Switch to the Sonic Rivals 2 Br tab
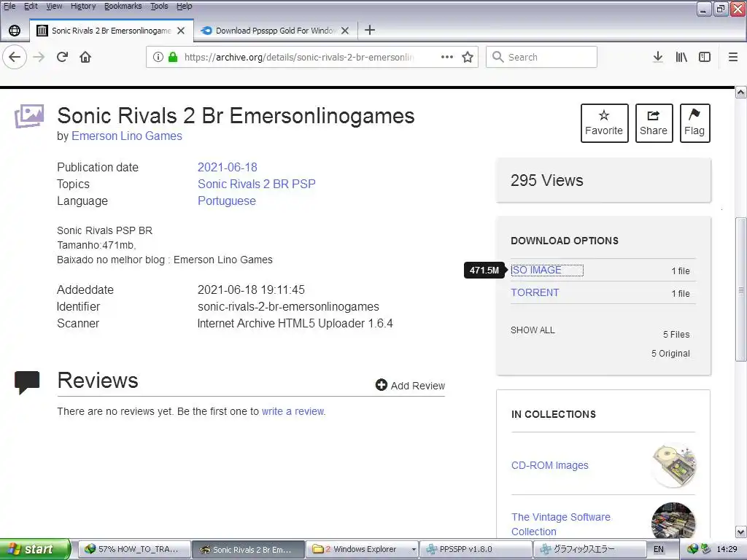The height and width of the screenshot is (560, 747). pyautogui.click(x=112, y=31)
